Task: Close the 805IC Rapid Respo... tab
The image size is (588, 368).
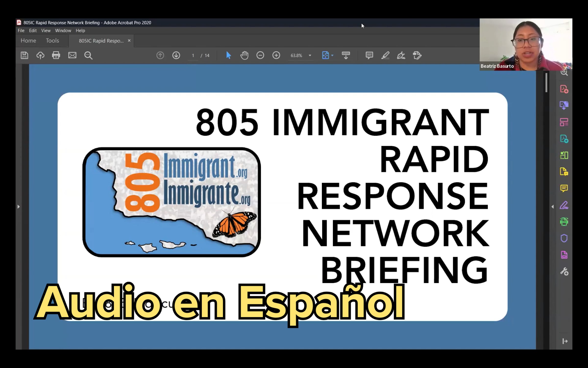Action: (129, 40)
